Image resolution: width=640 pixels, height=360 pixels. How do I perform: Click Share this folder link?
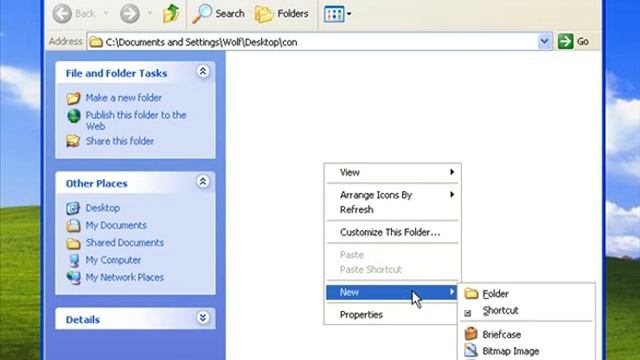coord(120,141)
